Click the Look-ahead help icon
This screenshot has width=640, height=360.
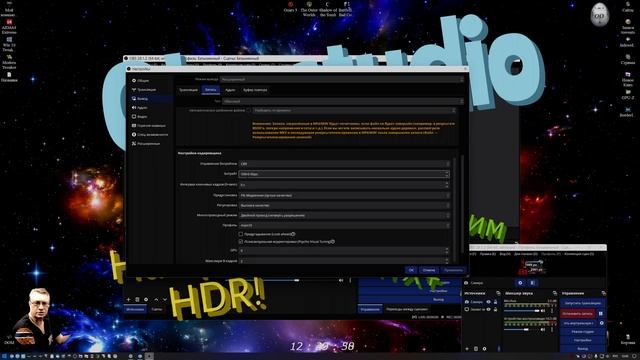point(293,234)
